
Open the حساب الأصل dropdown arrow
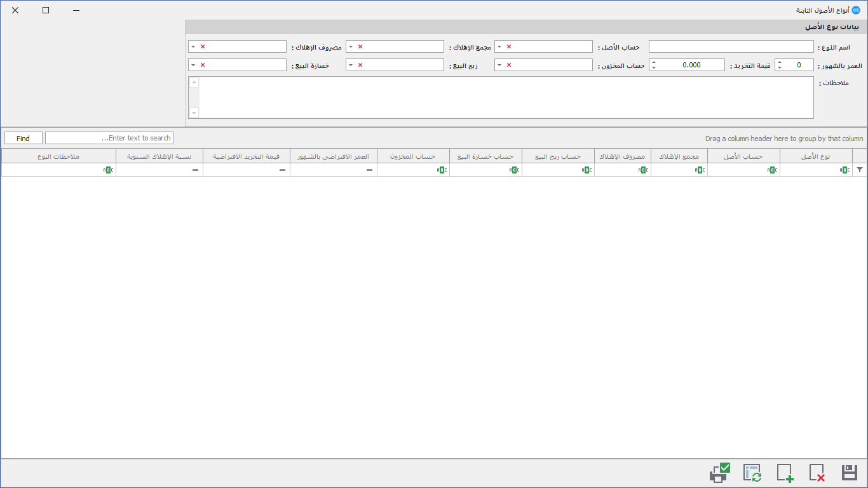coord(499,47)
